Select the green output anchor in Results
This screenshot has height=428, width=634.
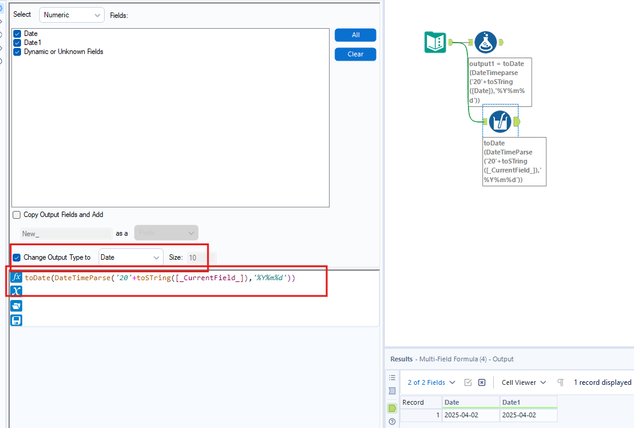(392, 408)
